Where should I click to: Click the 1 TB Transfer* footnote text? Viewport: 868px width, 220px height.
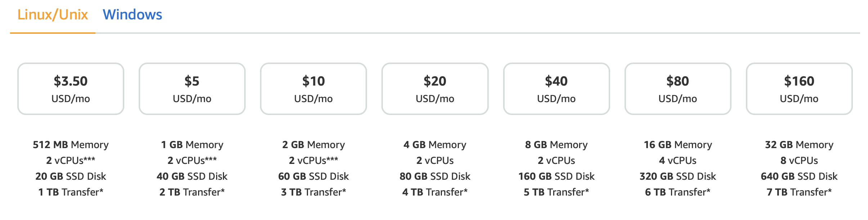click(71, 192)
